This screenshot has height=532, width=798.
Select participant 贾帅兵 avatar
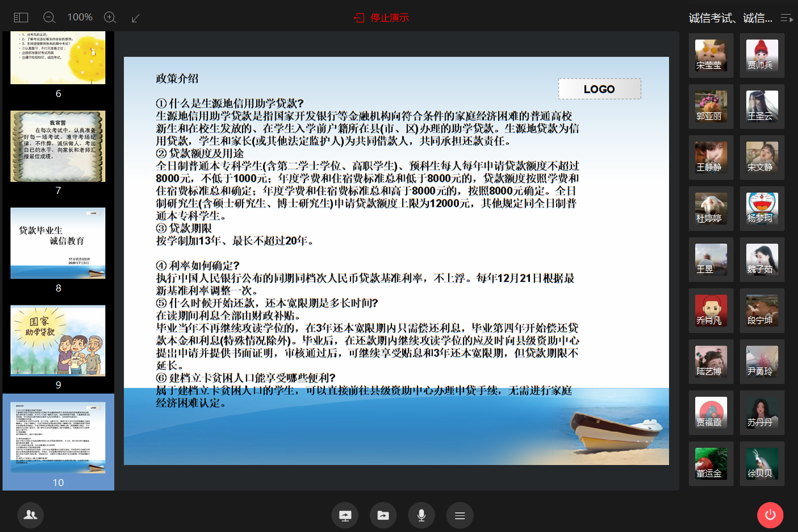click(x=762, y=55)
